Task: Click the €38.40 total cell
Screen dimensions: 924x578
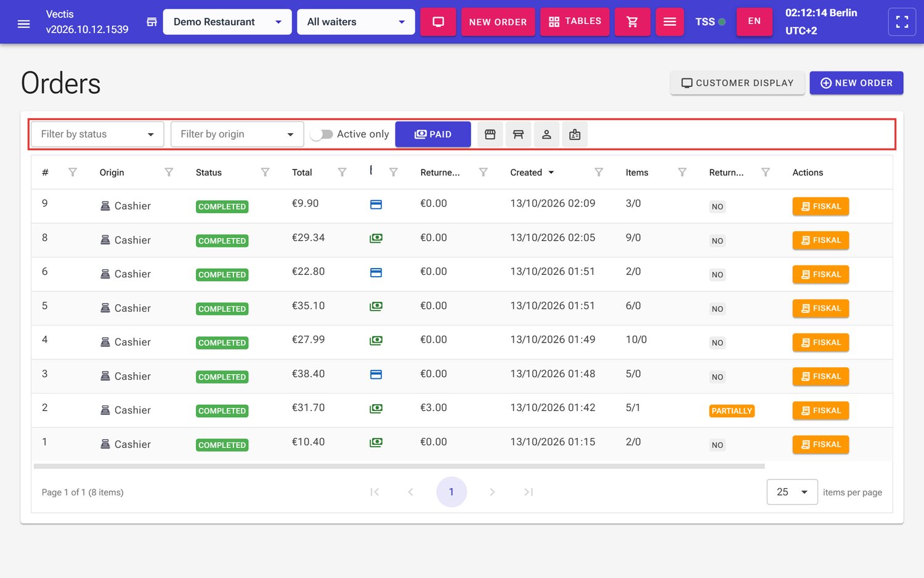Action: (308, 374)
